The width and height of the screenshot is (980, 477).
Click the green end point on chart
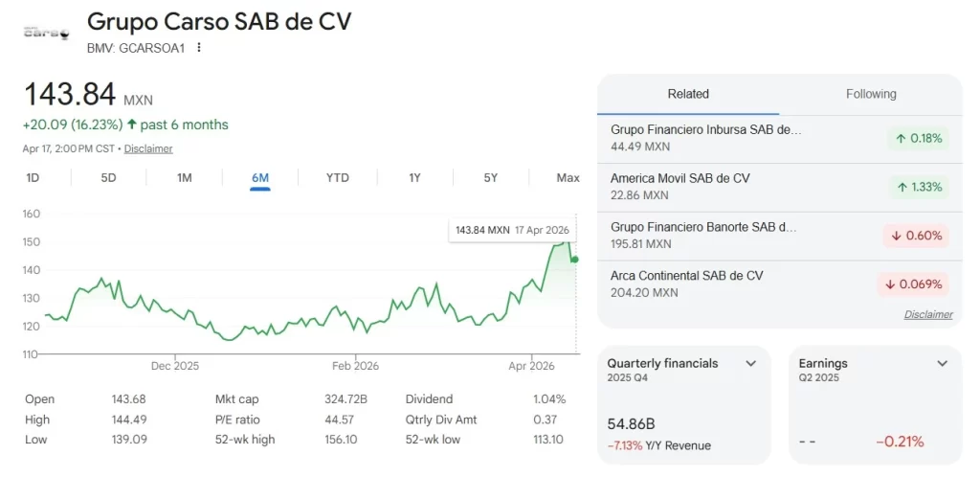pos(574,260)
